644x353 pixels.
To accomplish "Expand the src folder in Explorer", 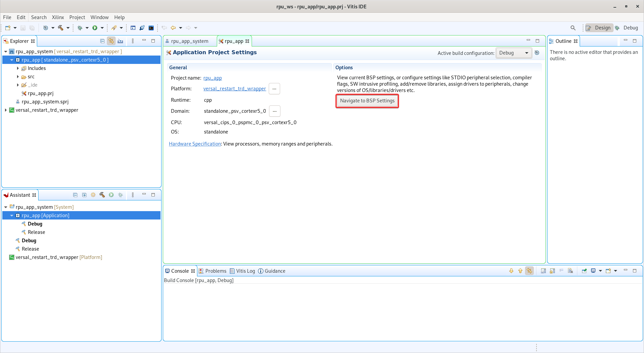I will tap(18, 77).
